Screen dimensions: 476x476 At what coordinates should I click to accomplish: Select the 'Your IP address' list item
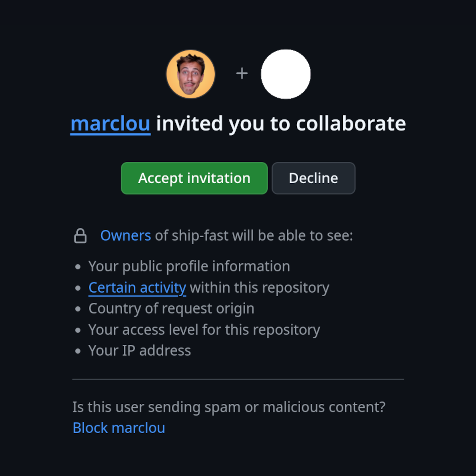[x=140, y=351]
